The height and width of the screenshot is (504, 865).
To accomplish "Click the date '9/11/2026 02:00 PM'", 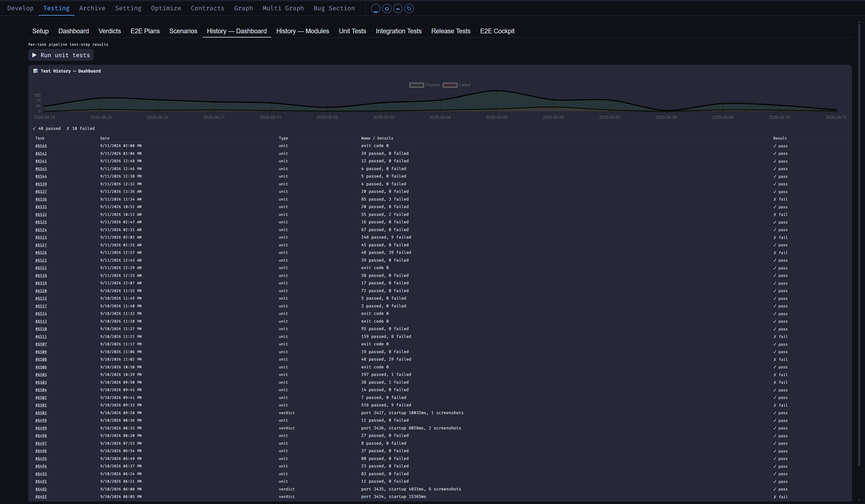I will coord(121,146).
